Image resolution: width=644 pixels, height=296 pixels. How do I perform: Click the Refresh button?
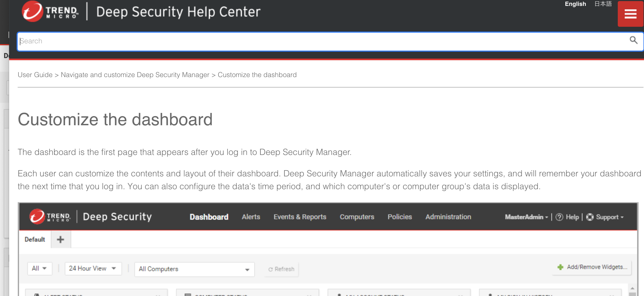(x=281, y=269)
